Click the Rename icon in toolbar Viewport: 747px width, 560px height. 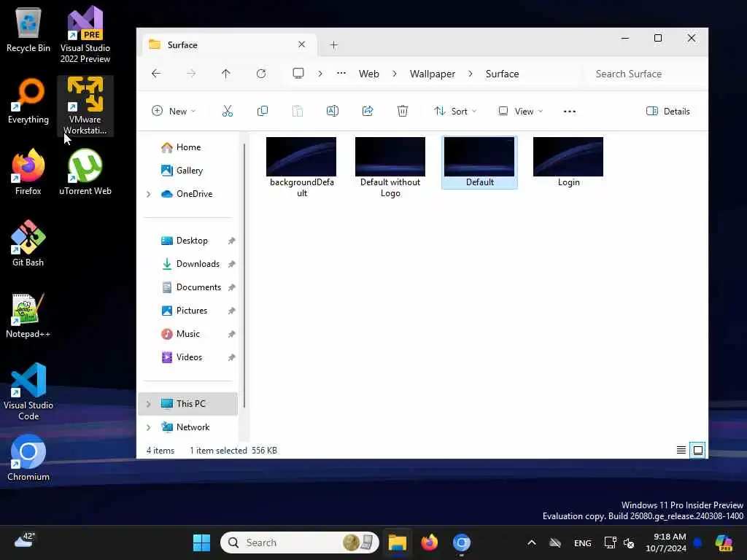(x=332, y=111)
